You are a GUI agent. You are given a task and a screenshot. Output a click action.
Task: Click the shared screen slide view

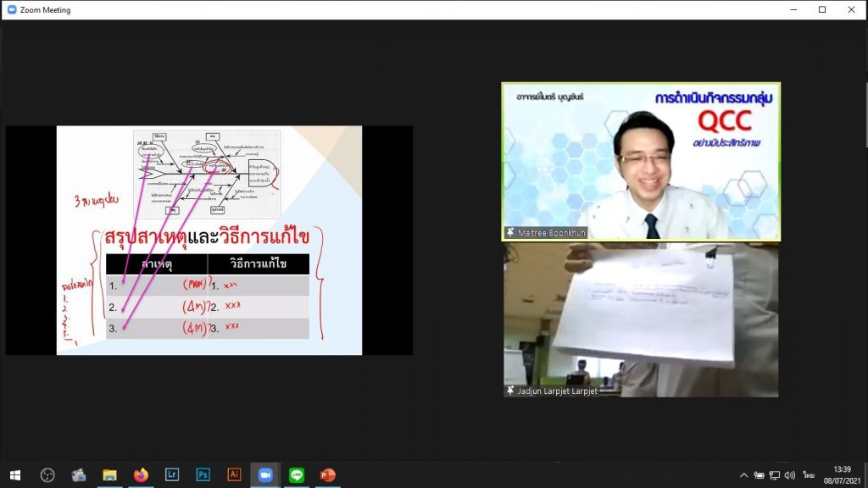209,241
